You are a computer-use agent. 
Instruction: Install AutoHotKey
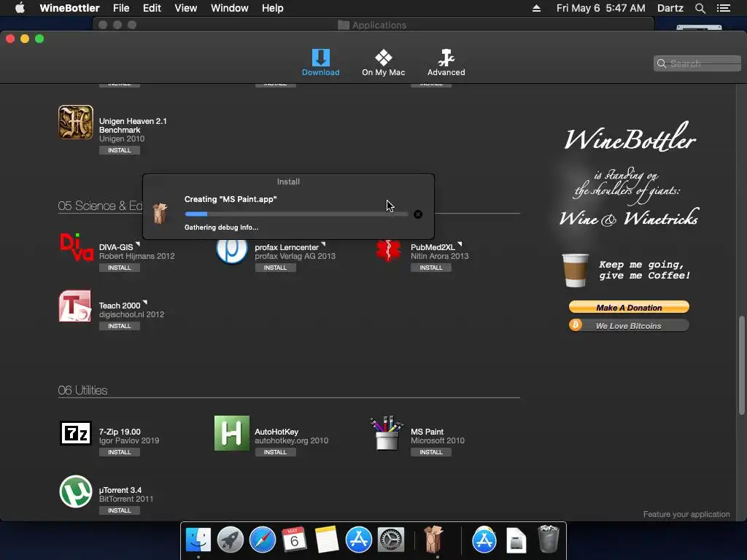pyautogui.click(x=275, y=452)
